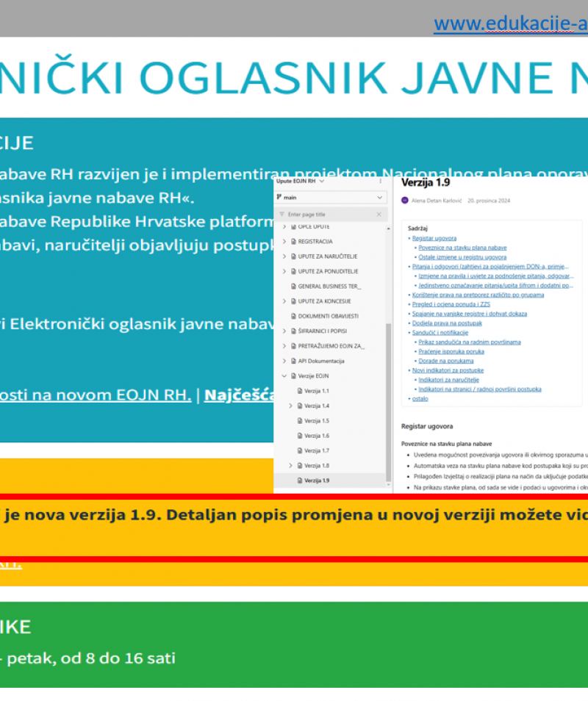The width and height of the screenshot is (588, 701).
Task: Click the tree scrollbar down arrow
Action: coord(388,485)
